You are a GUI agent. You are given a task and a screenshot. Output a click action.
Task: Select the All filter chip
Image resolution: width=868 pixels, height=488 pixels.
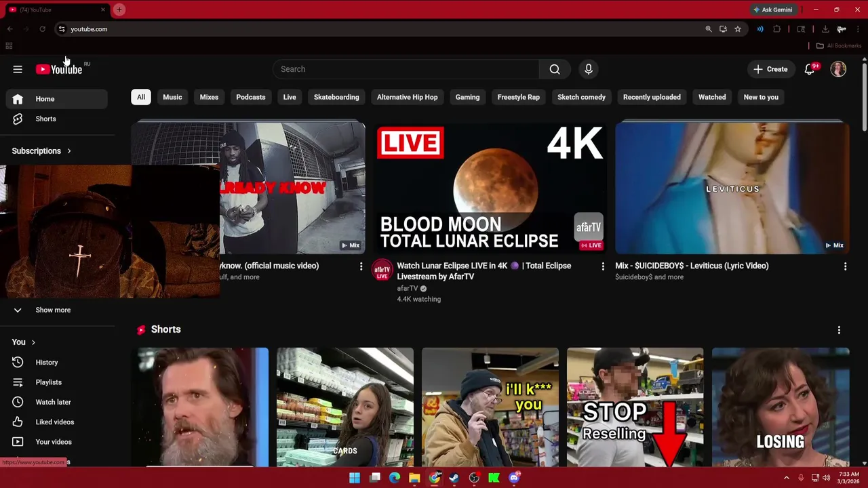point(141,97)
